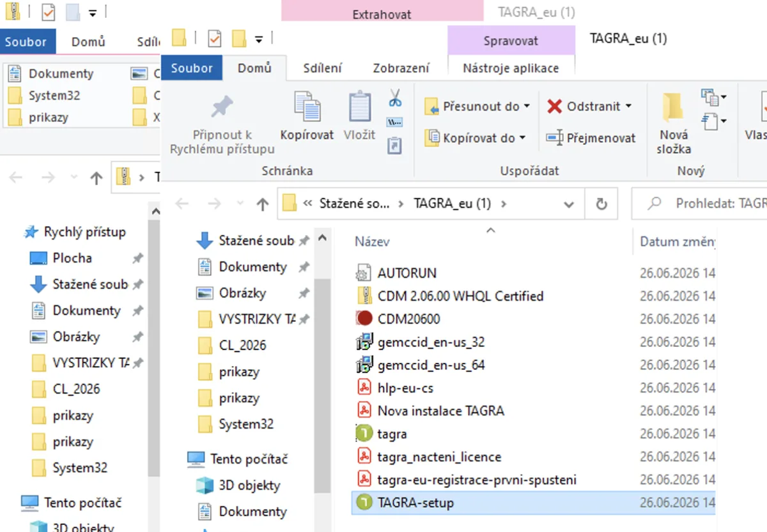Viewport: 767px width, 532px height.
Task: Open the address bar history dropdown
Action: [569, 204]
